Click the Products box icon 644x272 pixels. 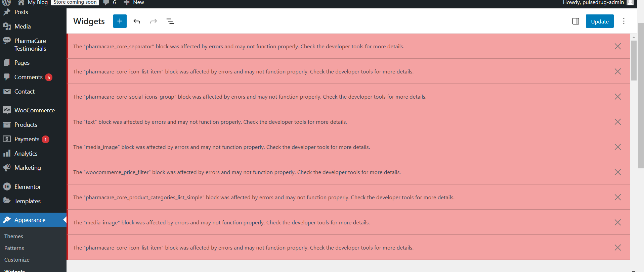[7, 125]
